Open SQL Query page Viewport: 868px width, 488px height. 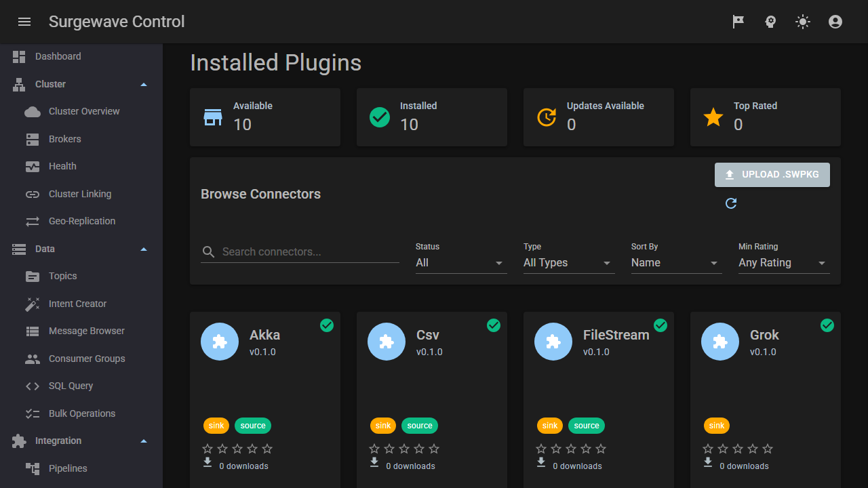click(81, 386)
